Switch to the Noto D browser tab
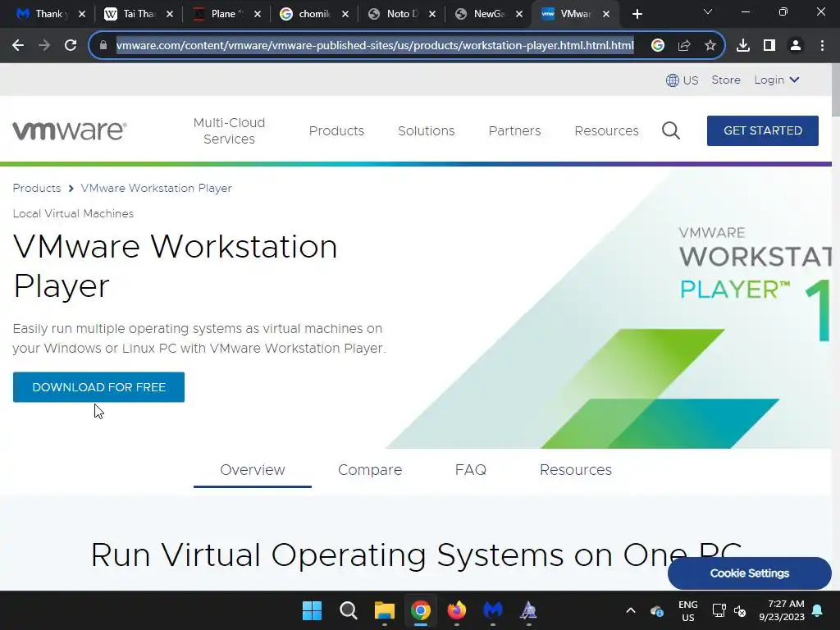The image size is (840, 630). click(401, 14)
